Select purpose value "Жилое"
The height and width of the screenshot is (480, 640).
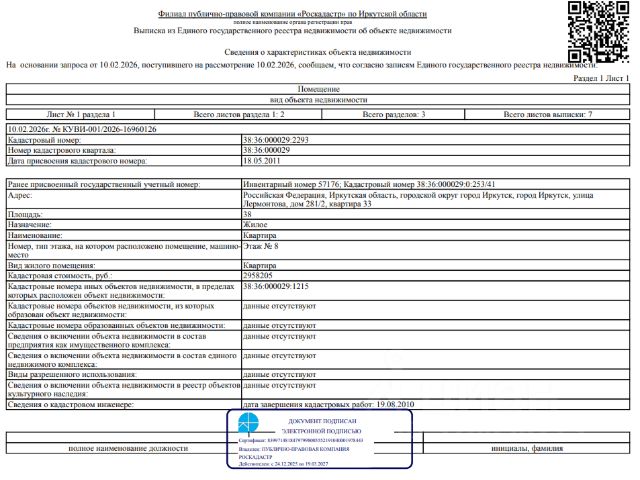[255, 224]
